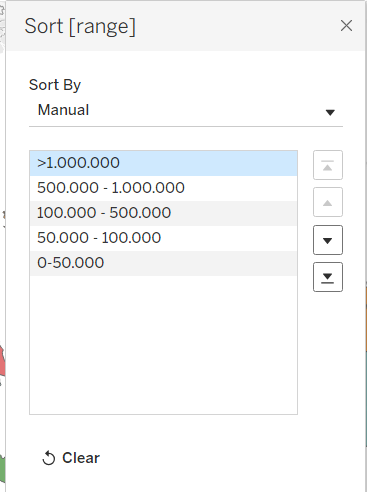
Task: Click the orange strip at right edge
Action: point(366,318)
